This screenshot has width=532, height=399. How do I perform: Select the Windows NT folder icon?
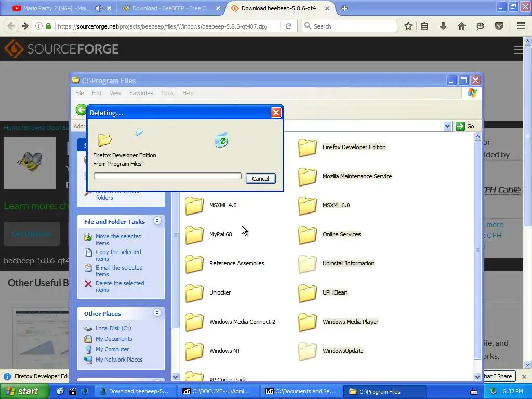tap(194, 351)
